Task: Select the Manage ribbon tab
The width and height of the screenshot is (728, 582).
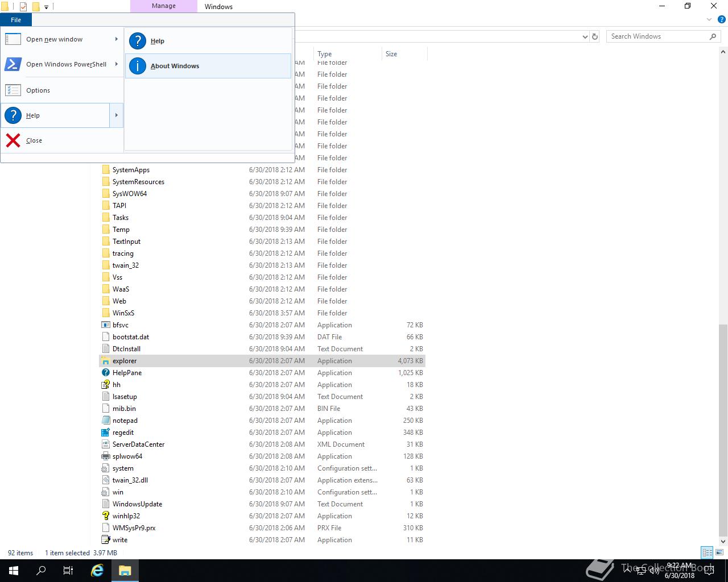Action: (x=164, y=6)
